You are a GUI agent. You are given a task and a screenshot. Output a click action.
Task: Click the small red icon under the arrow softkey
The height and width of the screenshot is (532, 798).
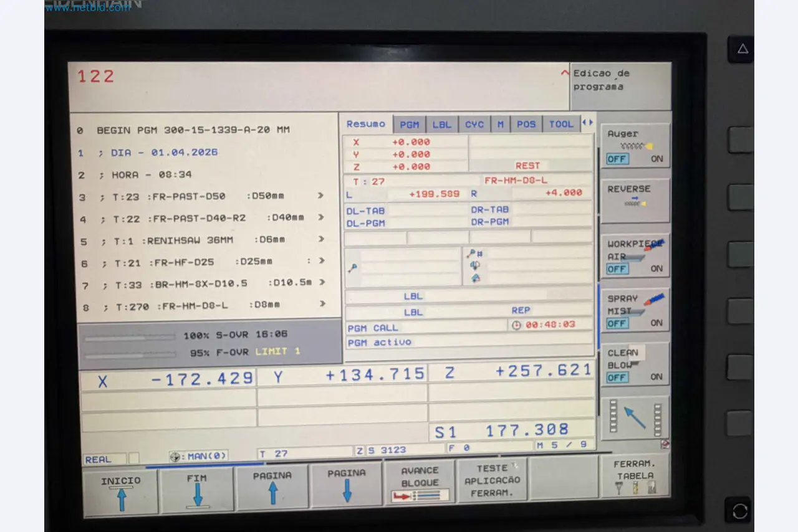point(665,445)
